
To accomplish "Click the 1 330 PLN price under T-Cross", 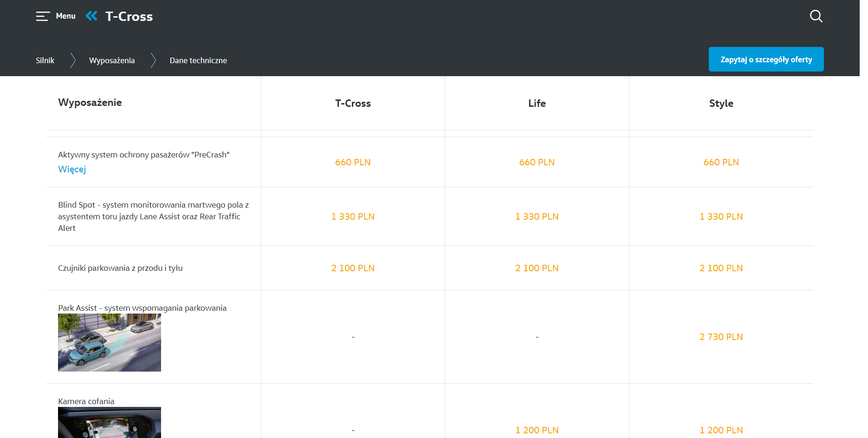I will pos(353,216).
